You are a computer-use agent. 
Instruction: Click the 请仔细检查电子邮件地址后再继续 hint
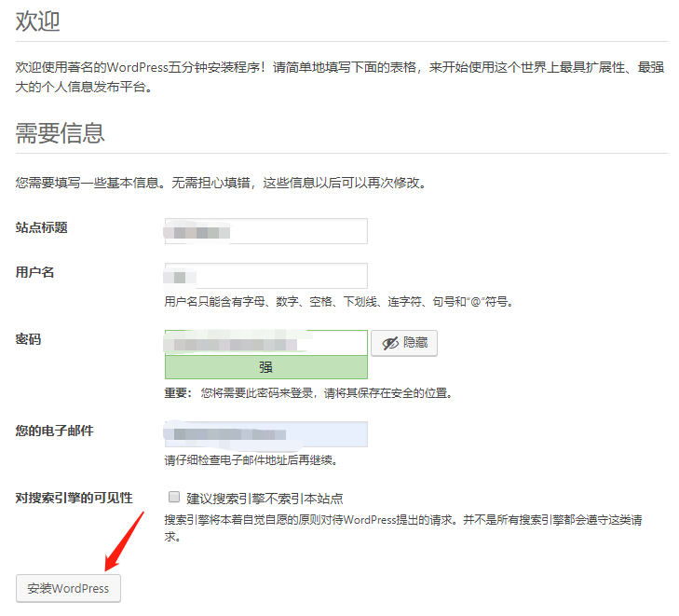click(x=251, y=459)
